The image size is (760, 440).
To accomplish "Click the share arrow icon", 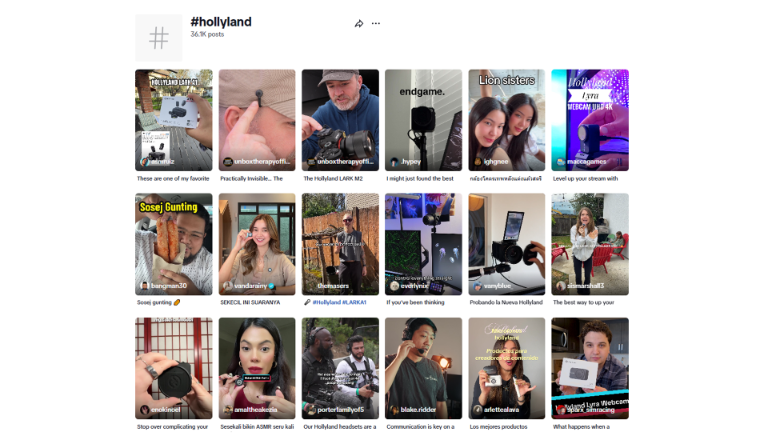I will pyautogui.click(x=359, y=24).
